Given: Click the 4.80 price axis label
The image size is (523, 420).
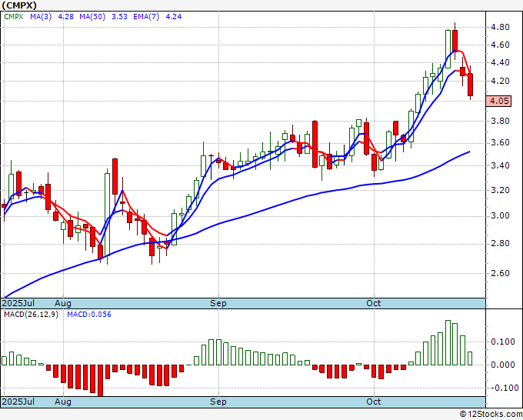Looking at the screenshot, I should point(500,27).
